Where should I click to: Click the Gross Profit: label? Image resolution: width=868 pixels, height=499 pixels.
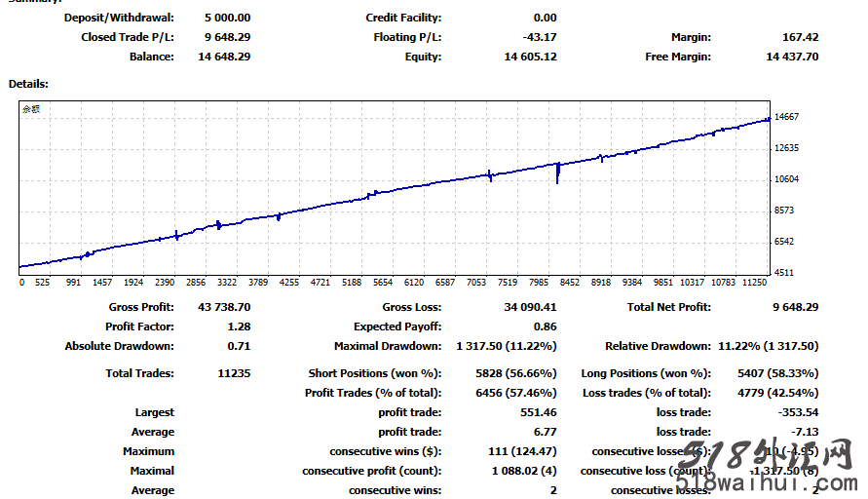(141, 307)
